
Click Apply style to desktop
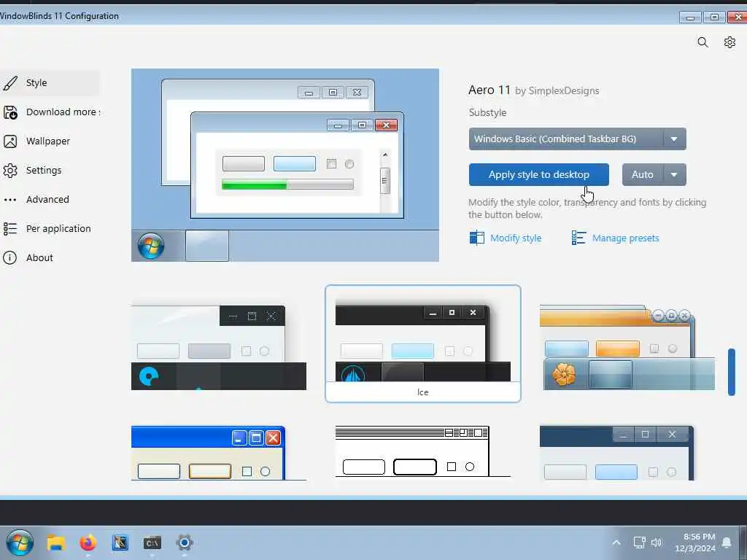[539, 175]
